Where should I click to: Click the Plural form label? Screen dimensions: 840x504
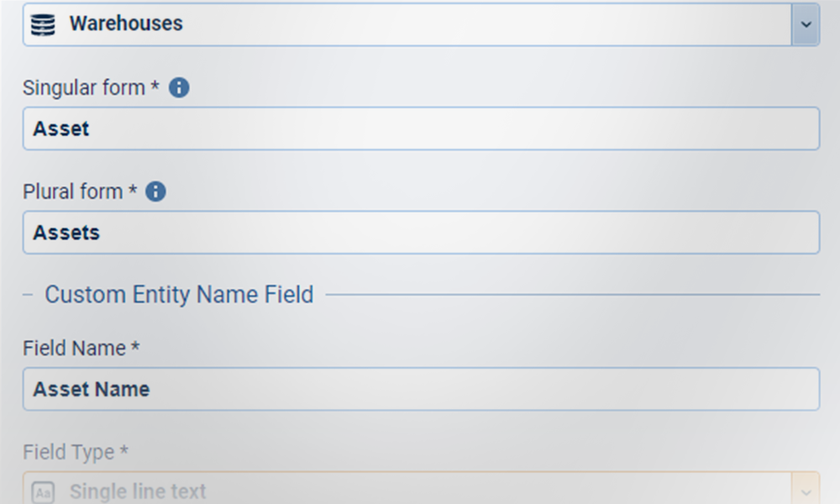point(73,192)
